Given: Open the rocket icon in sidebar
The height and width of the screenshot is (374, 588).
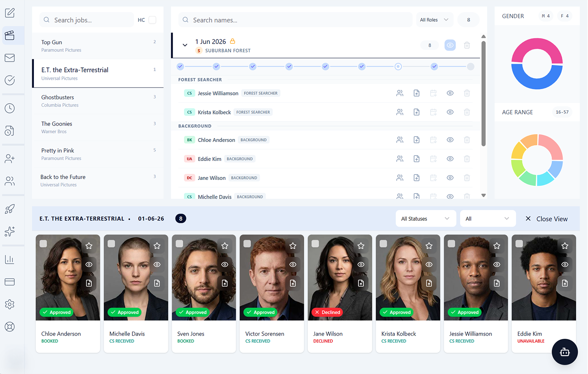Looking at the screenshot, I should [x=10, y=209].
